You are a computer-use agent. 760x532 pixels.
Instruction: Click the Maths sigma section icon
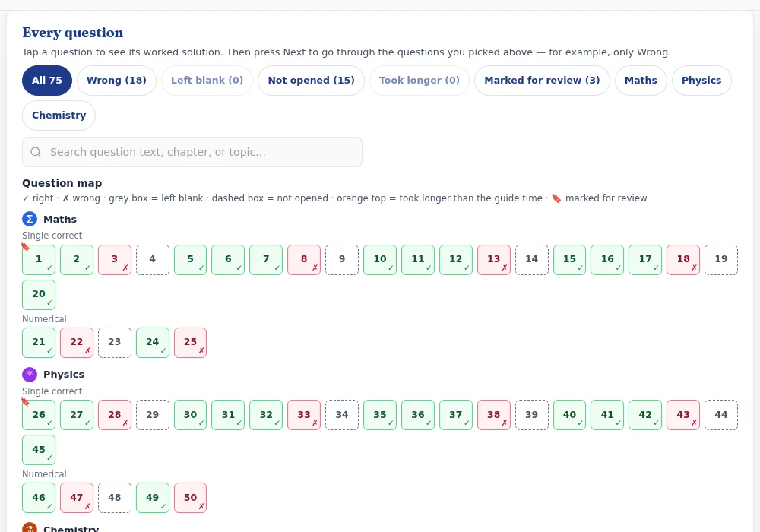pos(30,219)
